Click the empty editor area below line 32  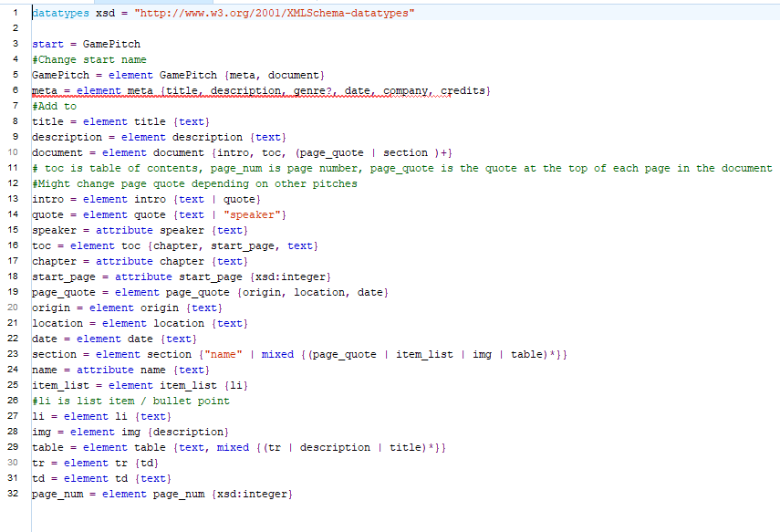(x=365, y=516)
